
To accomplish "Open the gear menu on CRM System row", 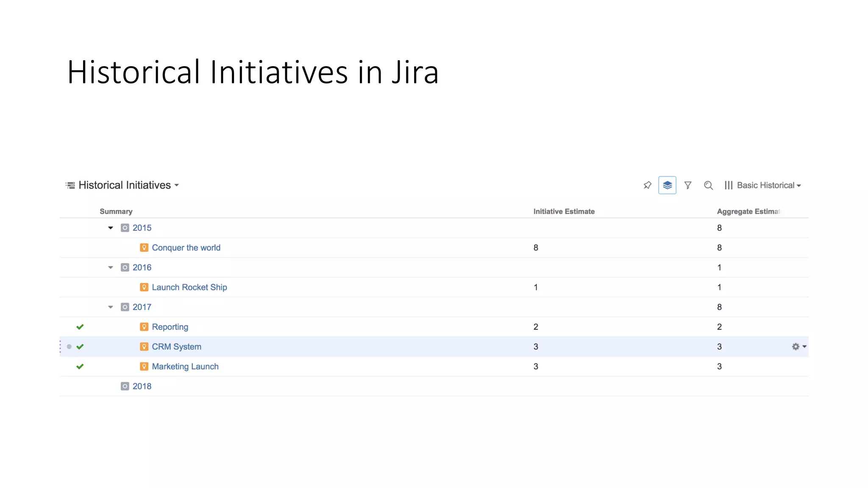I will click(799, 347).
